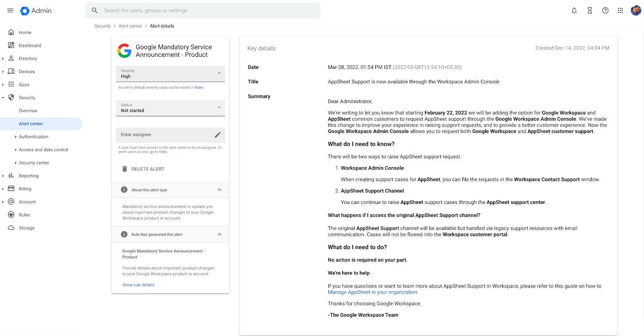This screenshot has width=644, height=336.
Task: Expand the Security center arrow
Action: click(16, 163)
